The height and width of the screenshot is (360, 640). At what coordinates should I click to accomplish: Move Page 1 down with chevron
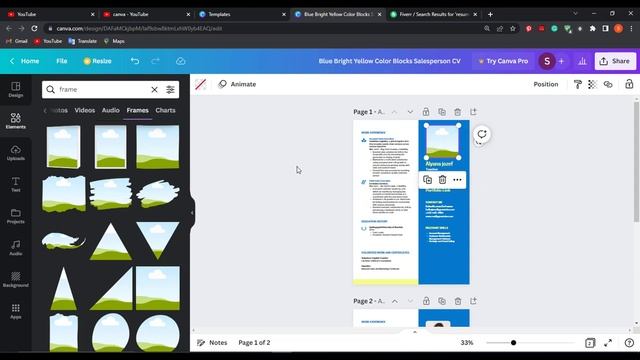(x=410, y=112)
